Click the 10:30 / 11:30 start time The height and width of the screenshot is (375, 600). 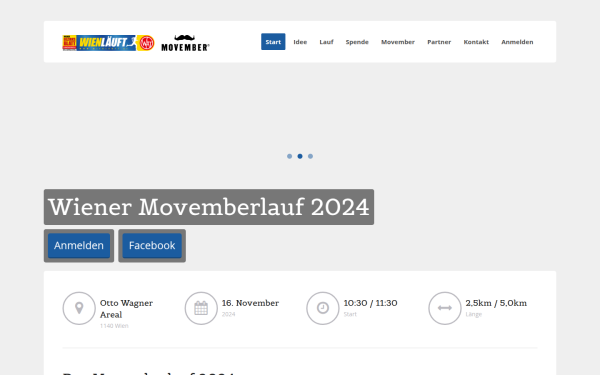coord(370,303)
